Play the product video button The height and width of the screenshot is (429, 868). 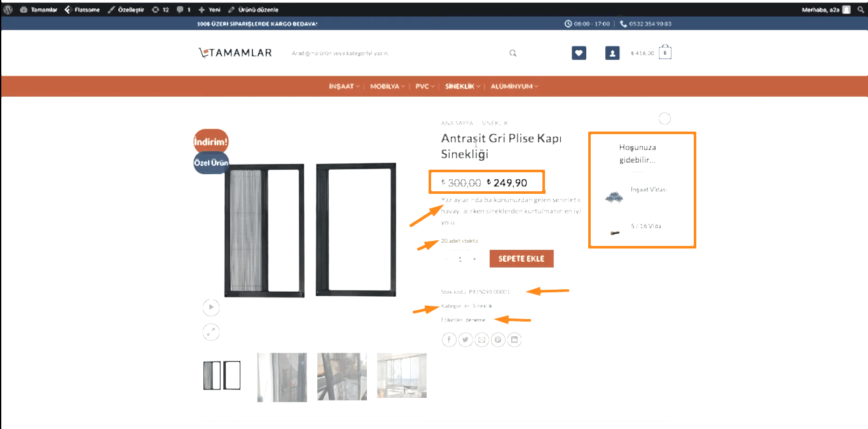pos(210,308)
